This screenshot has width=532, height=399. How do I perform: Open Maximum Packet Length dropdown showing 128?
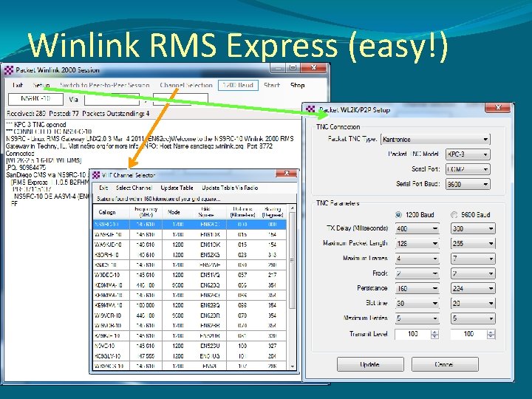pyautogui.click(x=417, y=244)
